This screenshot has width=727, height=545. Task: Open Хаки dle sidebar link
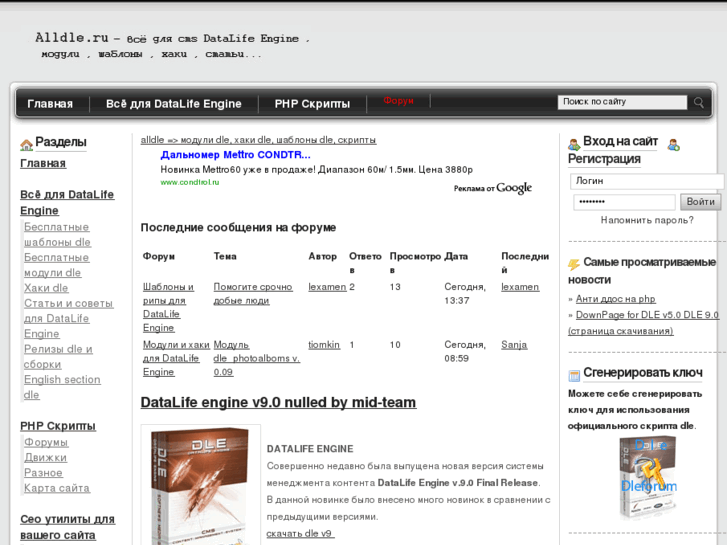point(46,288)
